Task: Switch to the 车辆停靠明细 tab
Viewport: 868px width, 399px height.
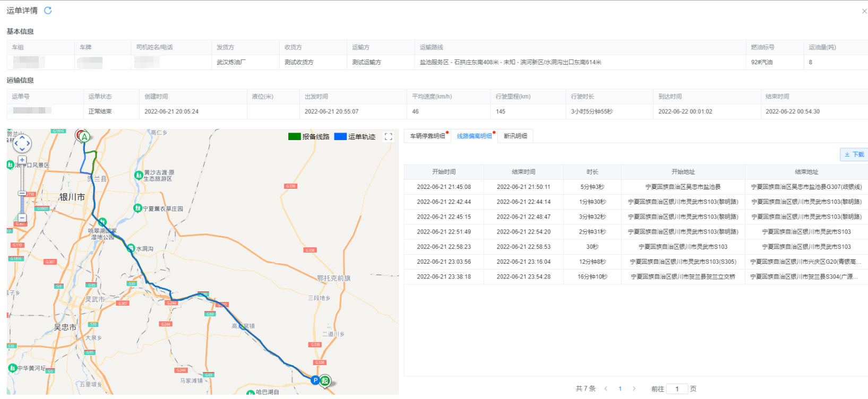Action: [x=427, y=136]
